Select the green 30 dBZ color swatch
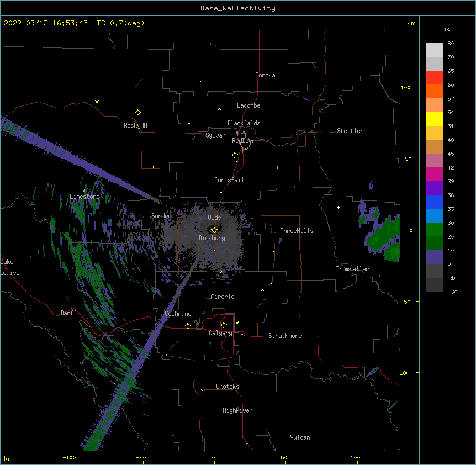 (x=434, y=230)
